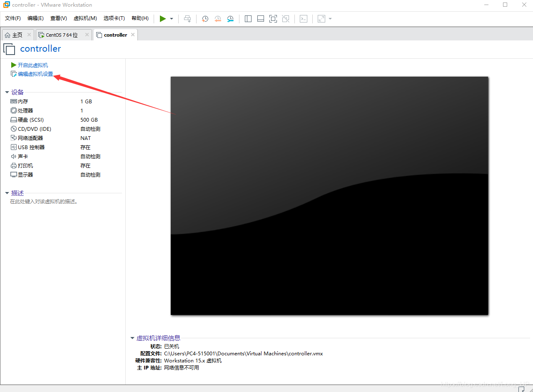Toggle the library sidebar panel icon
The height and width of the screenshot is (392, 533).
coord(248,19)
